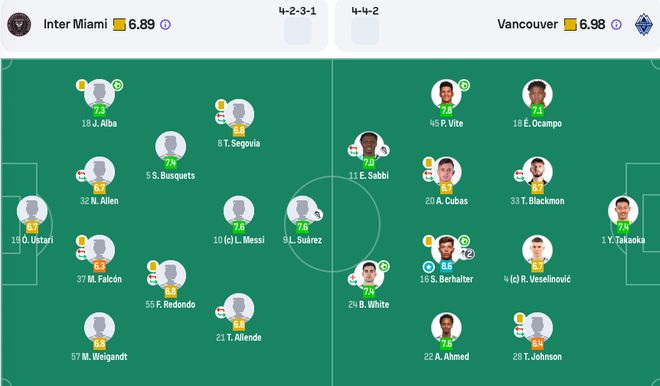Viewport: 660px width, 386px height.
Task: Click the 4-2-3-1 formation label
Action: tap(298, 11)
